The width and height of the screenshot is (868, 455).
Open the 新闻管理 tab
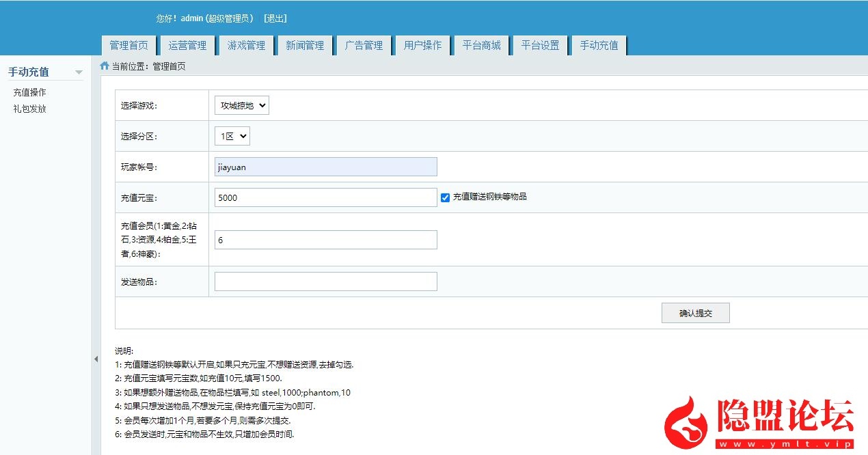tap(305, 45)
